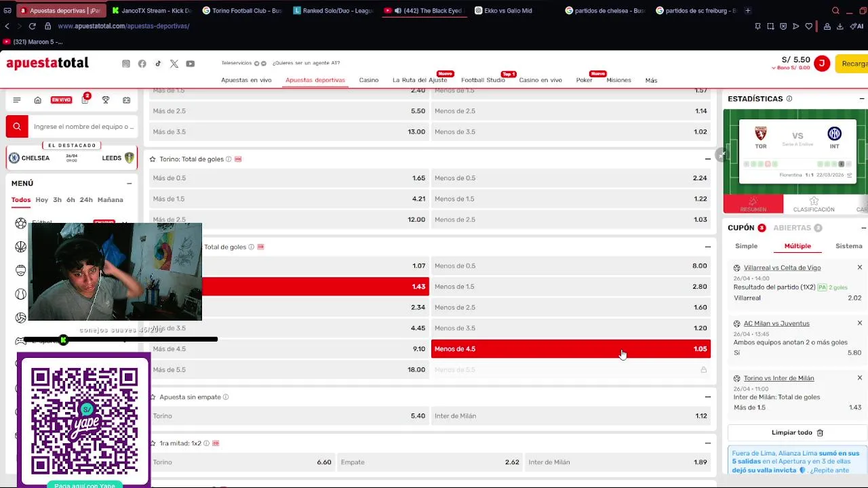Click the browser heart bookmark icon
The image size is (868, 488).
808,26
